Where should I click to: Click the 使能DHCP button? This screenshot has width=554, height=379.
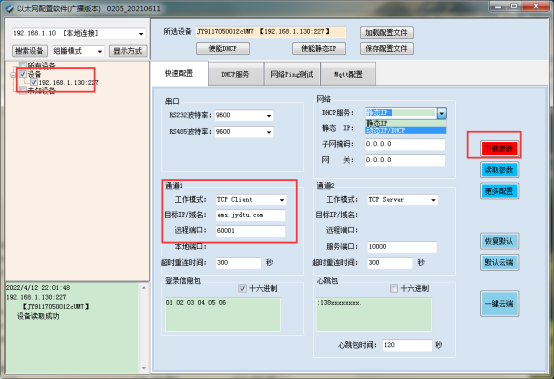(x=223, y=49)
